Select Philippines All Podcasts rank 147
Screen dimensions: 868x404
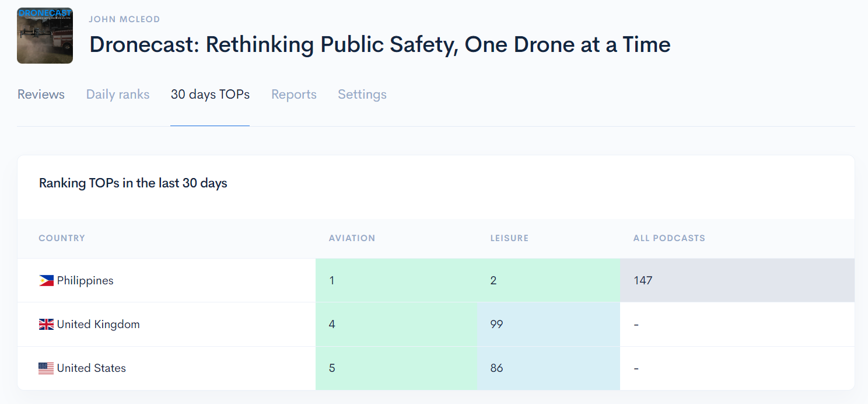coord(737,280)
